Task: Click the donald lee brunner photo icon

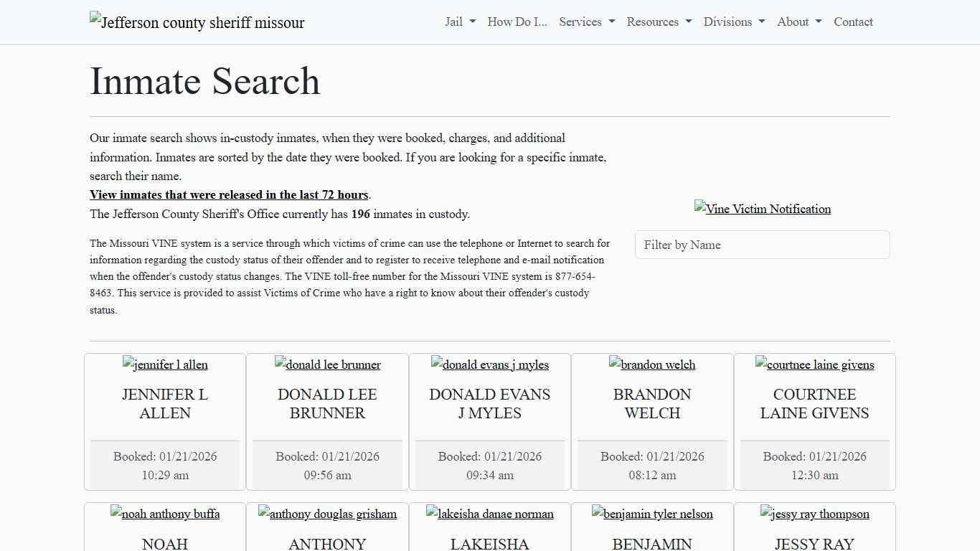Action: click(x=327, y=364)
